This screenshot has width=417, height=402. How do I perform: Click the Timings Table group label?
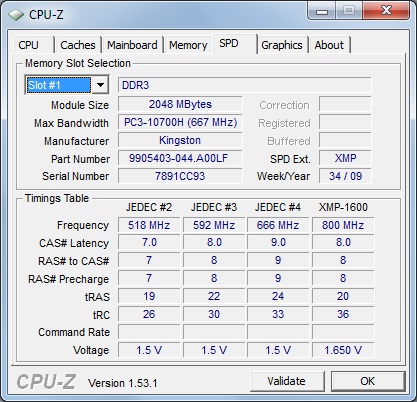[x=57, y=198]
